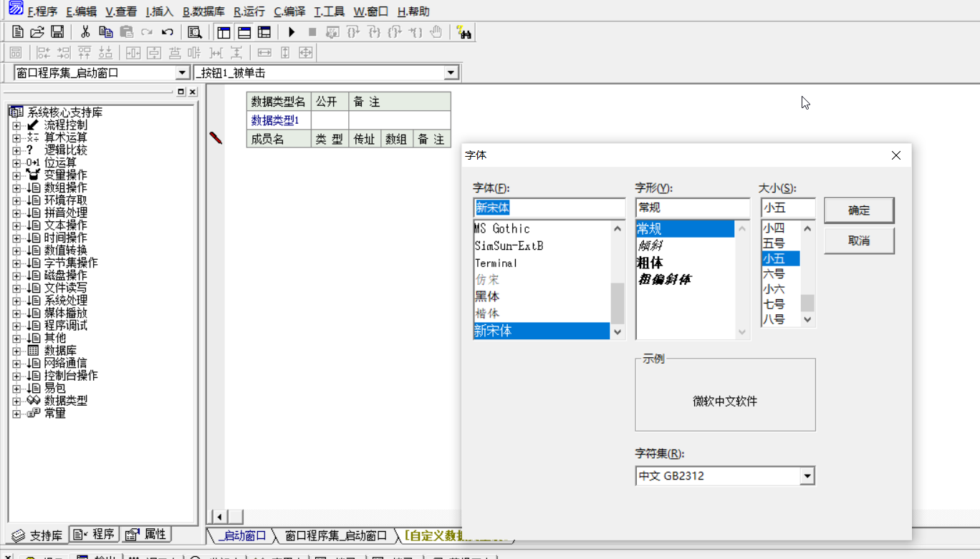Click the Run play triangle icon

(292, 32)
